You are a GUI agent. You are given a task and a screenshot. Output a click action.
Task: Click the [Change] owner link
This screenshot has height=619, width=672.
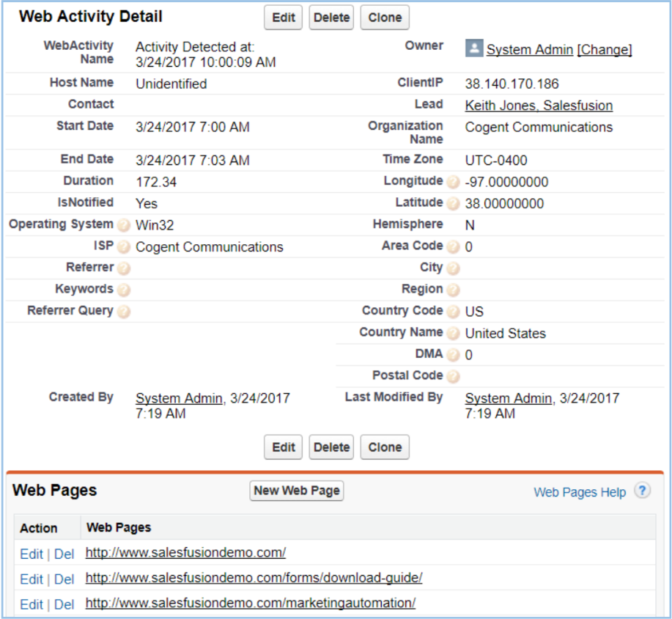click(605, 50)
